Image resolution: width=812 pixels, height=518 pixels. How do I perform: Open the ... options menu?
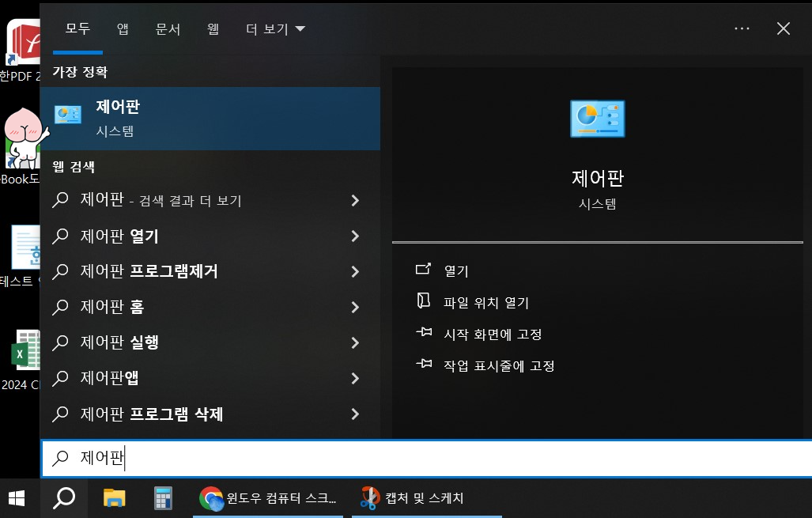pos(742,28)
